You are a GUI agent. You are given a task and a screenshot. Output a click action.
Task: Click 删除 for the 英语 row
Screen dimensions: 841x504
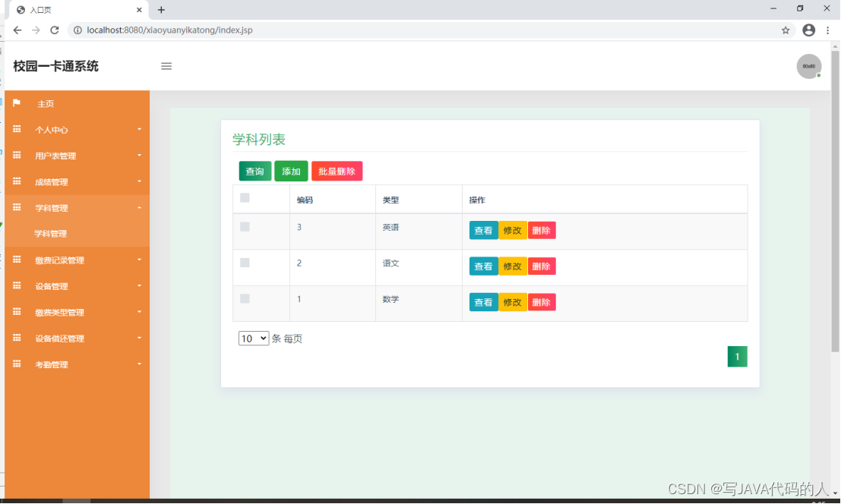coord(541,230)
